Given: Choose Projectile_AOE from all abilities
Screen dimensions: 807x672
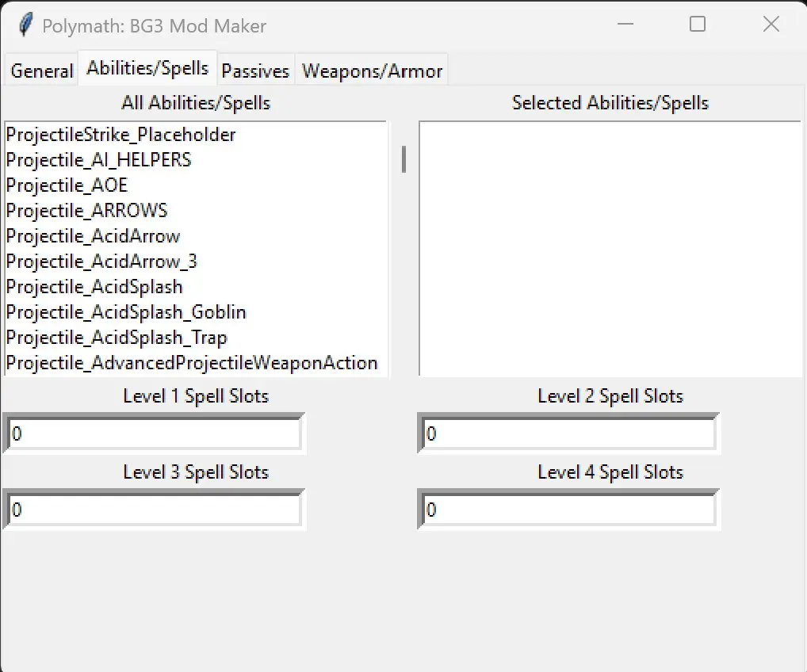Looking at the screenshot, I should point(196,185).
